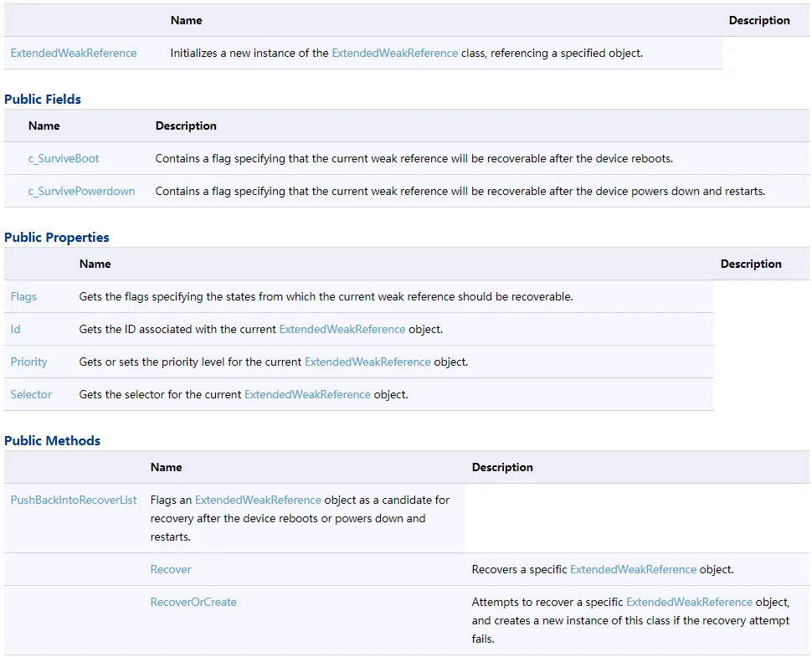Viewport: 812px width, 657px height.
Task: Open the Recover method link
Action: [171, 569]
